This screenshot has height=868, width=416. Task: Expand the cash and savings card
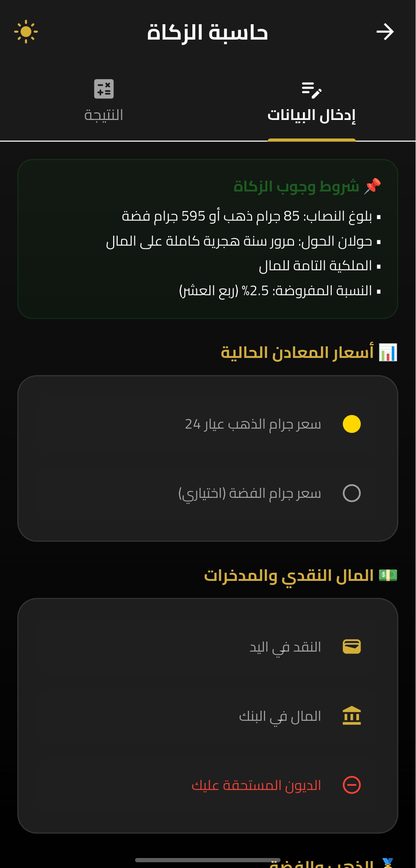coord(208,715)
